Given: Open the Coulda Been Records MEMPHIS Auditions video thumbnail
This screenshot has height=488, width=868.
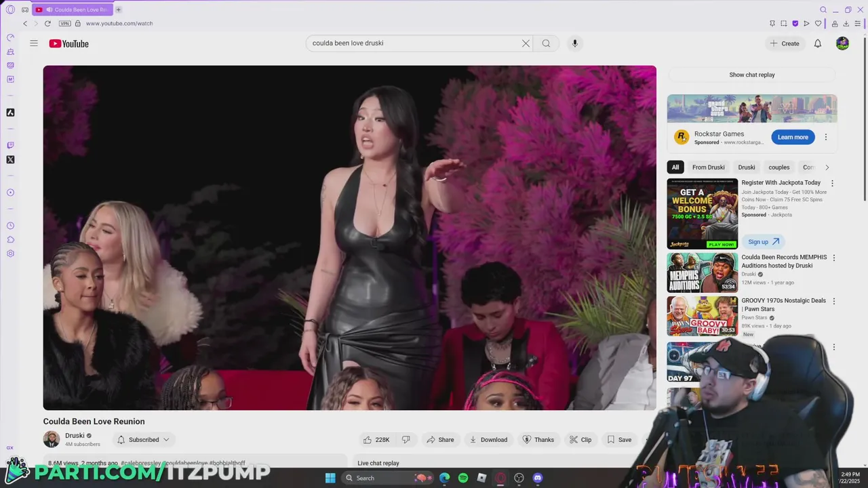Looking at the screenshot, I should tap(703, 272).
